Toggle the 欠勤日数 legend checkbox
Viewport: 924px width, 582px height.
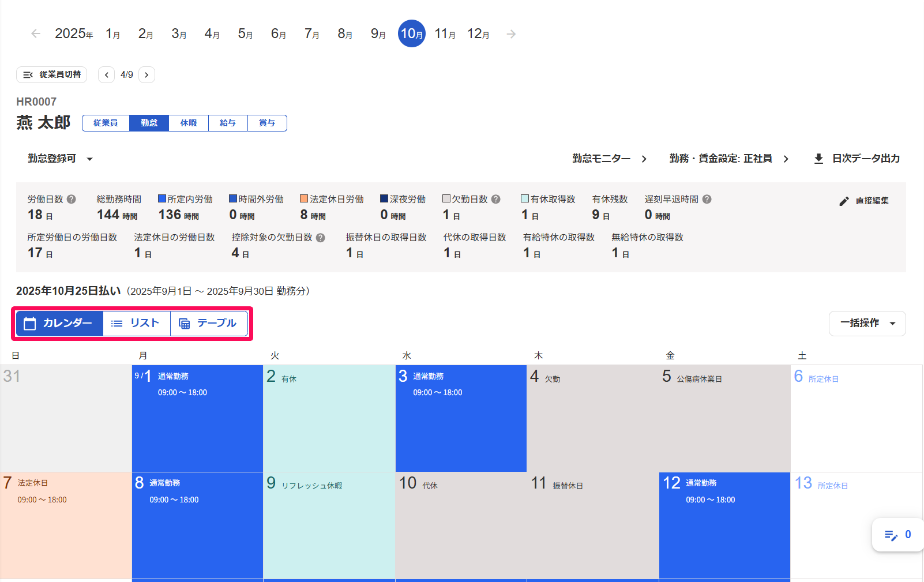click(446, 198)
